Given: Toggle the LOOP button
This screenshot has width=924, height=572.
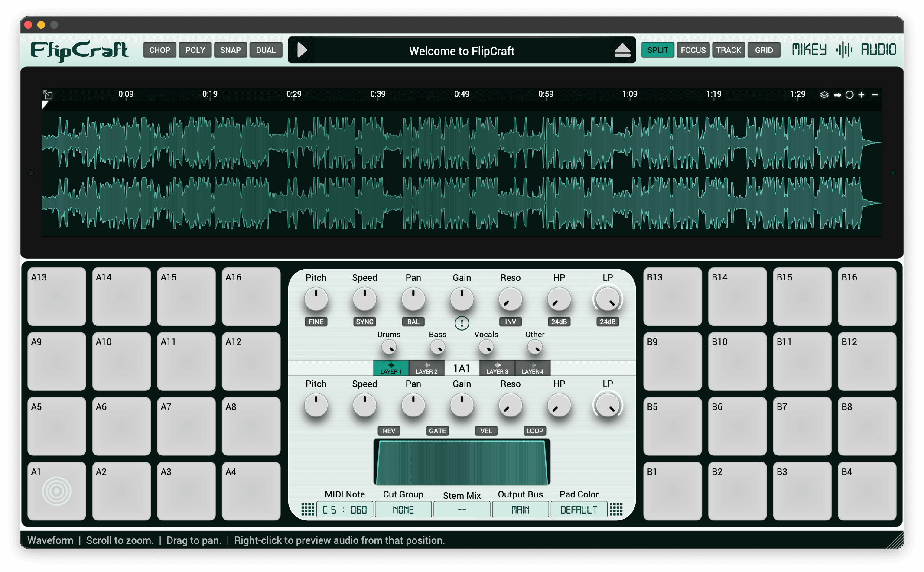Looking at the screenshot, I should coord(534,431).
